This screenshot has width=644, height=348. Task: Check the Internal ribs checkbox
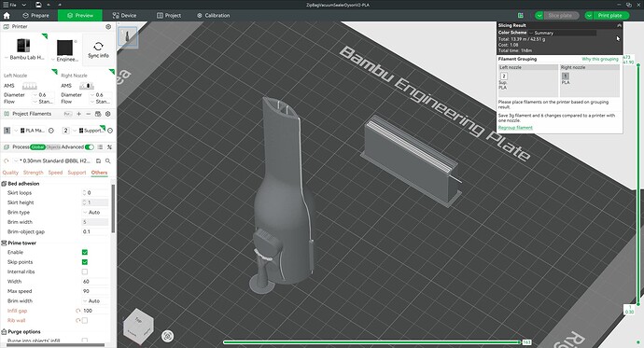pos(85,271)
